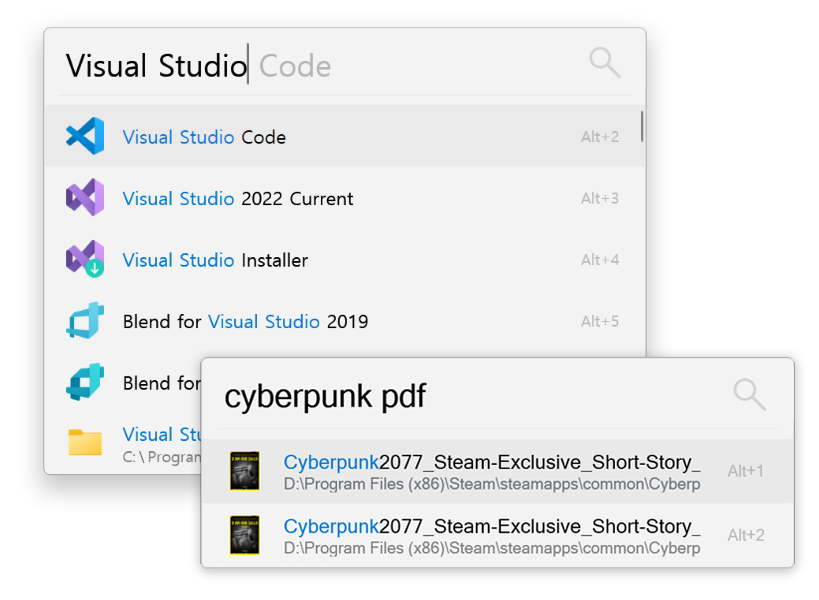Viewport: 819px width, 600px height.
Task: Focus the cyberpunk pdf search box
Action: 450,396
